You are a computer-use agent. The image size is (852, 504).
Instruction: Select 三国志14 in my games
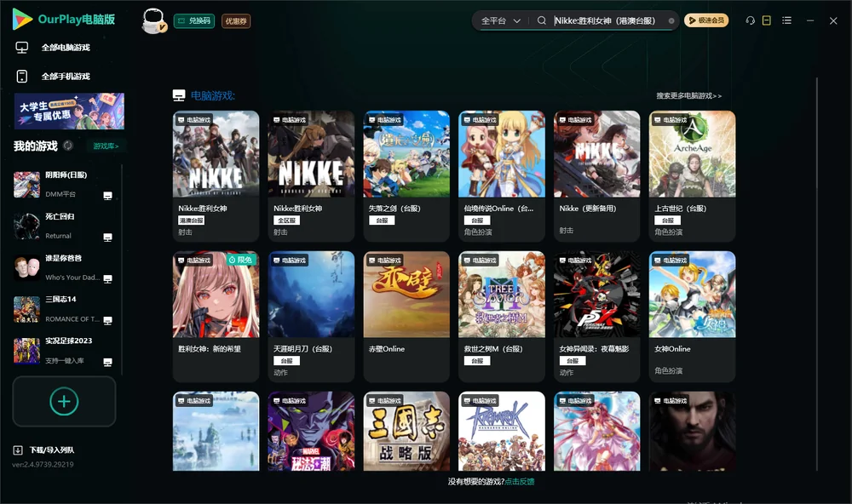(x=63, y=309)
